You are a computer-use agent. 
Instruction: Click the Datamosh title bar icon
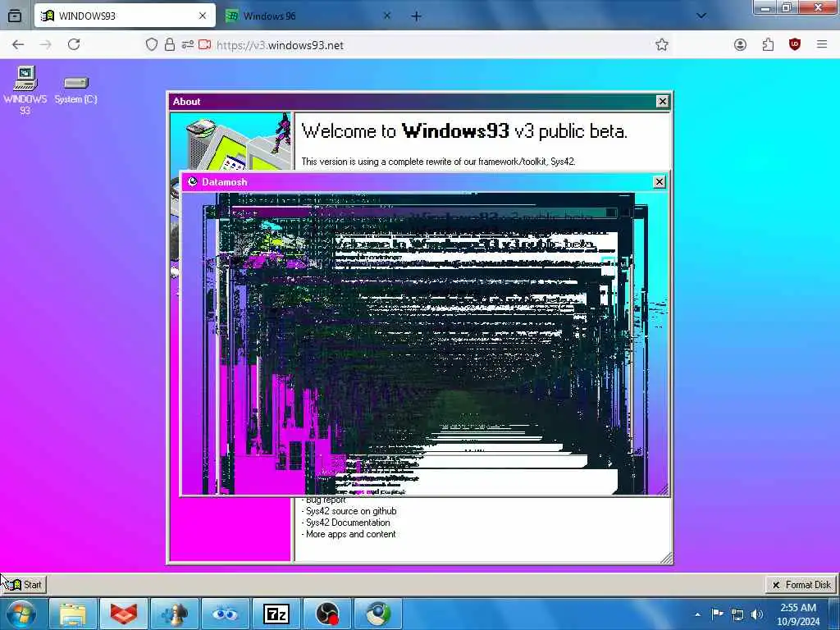(193, 181)
